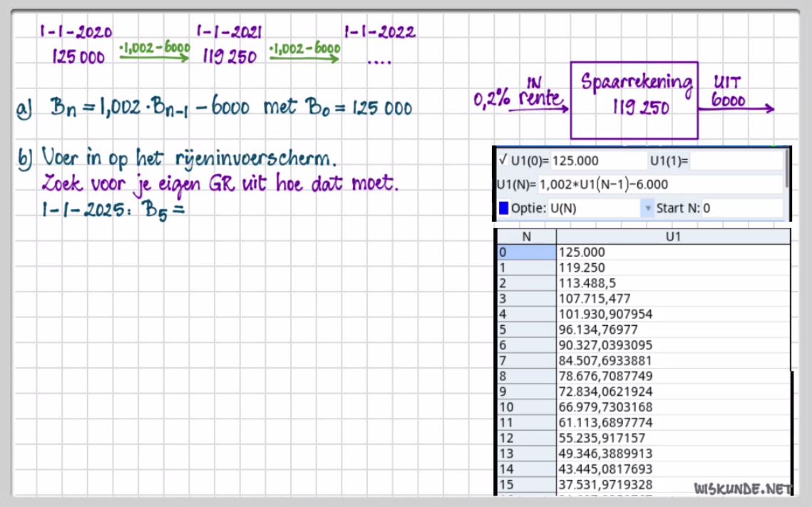Click U1 value 101.930,907954
The width and height of the screenshot is (812, 507).
pos(605,314)
